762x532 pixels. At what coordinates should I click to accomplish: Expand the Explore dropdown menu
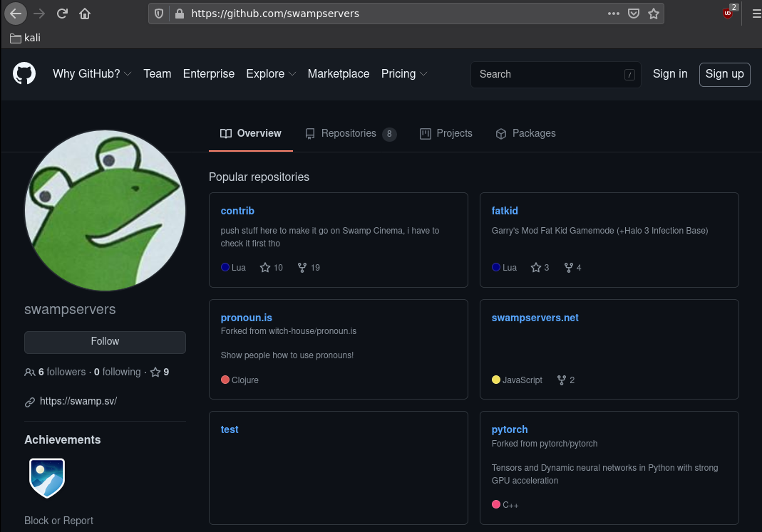click(x=271, y=74)
